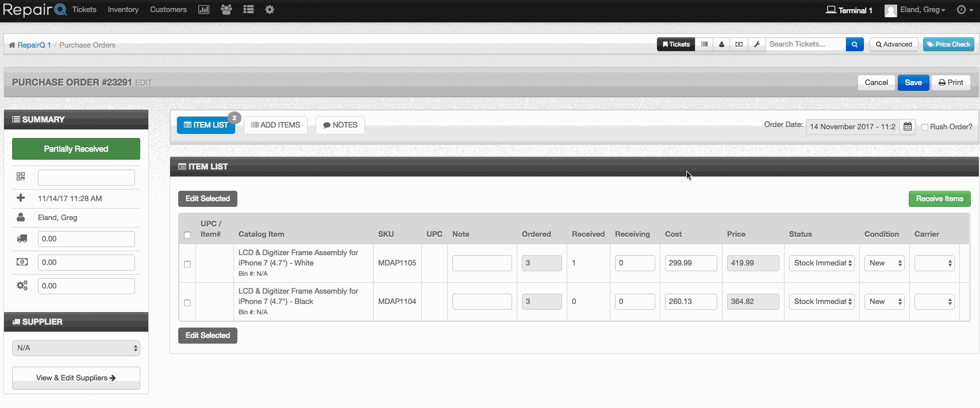Toggle the select-all checkbox in table header

tap(187, 235)
